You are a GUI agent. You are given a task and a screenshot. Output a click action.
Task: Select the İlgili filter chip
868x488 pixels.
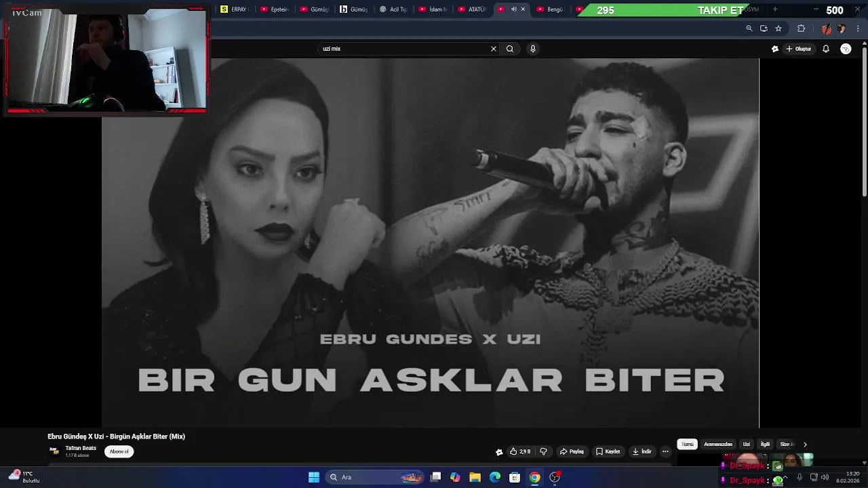[765, 444]
